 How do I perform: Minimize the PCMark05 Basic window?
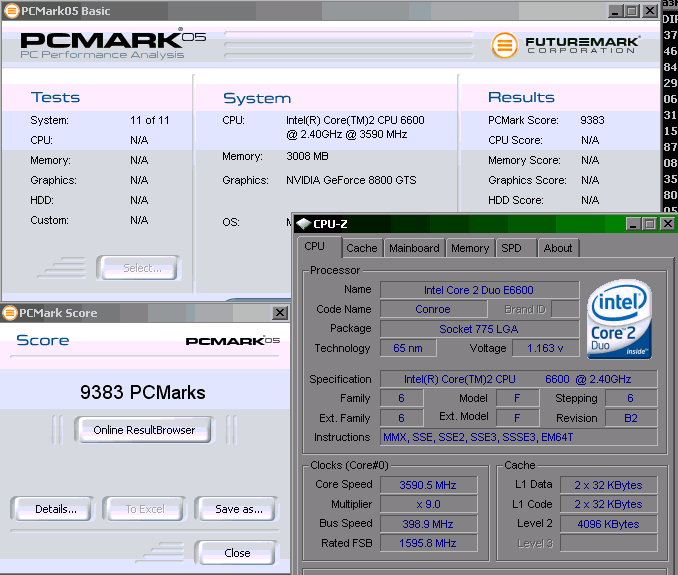[x=615, y=11]
